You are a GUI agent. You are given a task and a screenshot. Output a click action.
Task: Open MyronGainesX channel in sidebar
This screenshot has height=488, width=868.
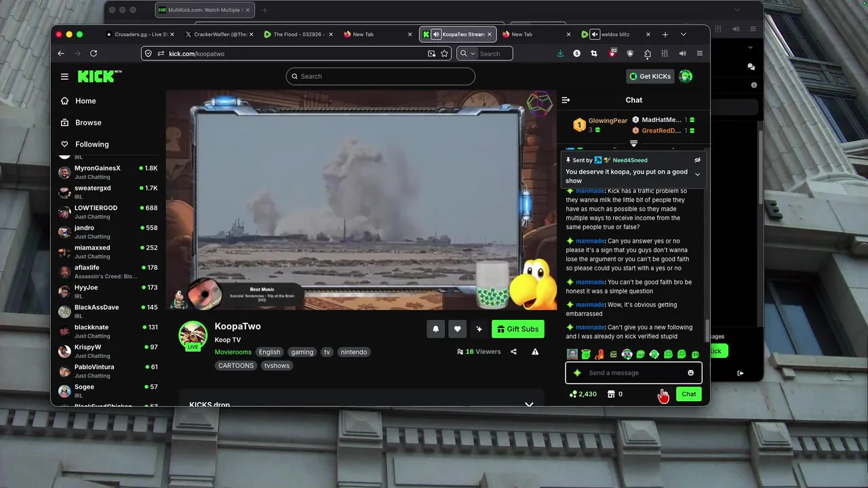click(x=108, y=172)
